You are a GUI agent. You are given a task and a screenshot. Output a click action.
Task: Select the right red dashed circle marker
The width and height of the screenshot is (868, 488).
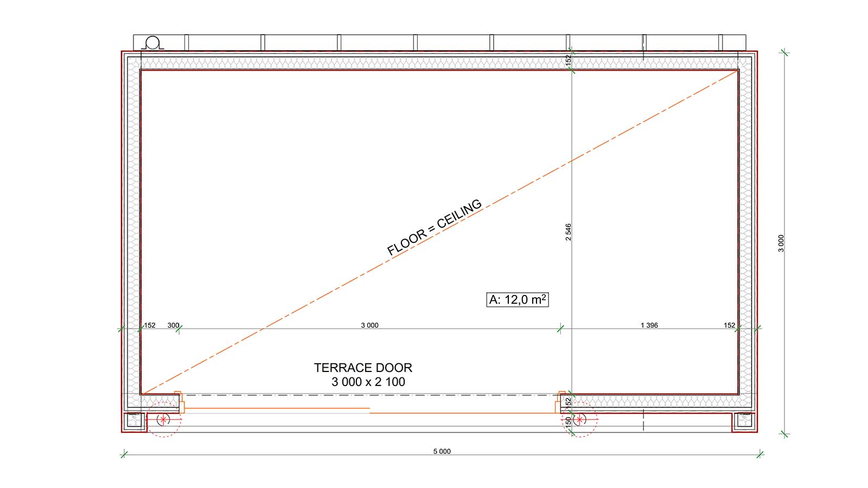[580, 420]
